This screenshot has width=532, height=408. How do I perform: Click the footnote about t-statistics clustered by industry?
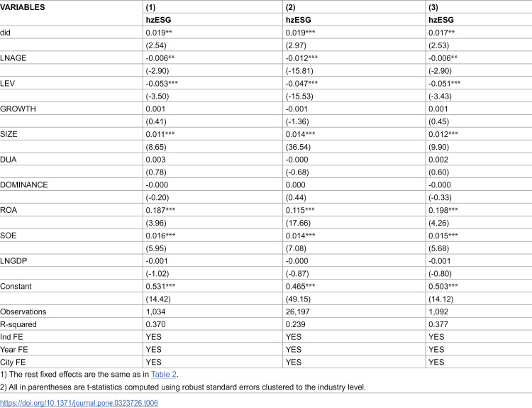[183, 387]
